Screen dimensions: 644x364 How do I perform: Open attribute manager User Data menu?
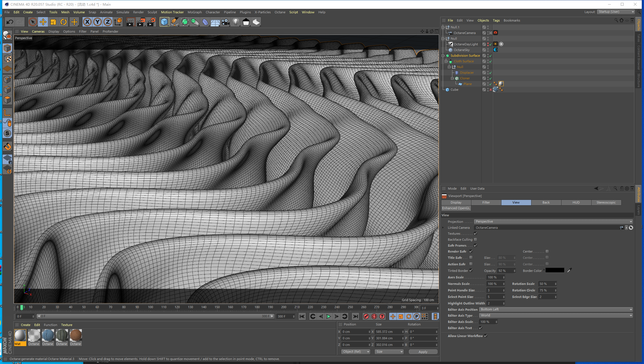coord(477,189)
